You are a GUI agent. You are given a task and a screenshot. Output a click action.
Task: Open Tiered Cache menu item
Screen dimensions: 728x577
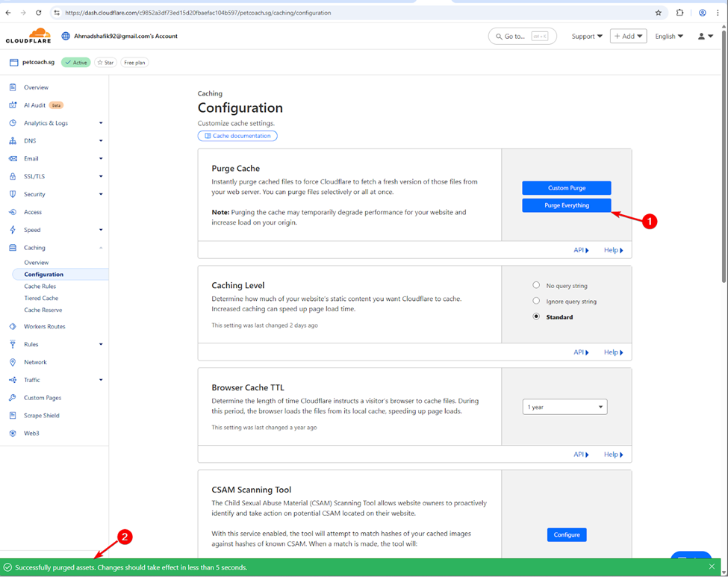point(41,298)
